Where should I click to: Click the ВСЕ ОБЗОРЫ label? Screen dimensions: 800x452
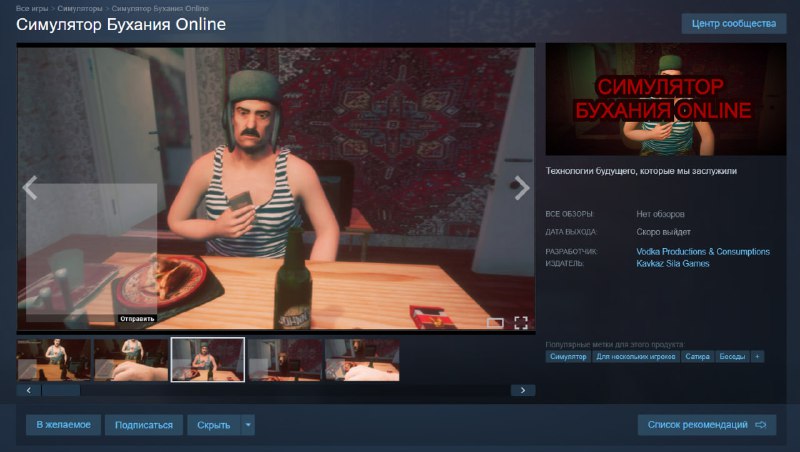570,214
